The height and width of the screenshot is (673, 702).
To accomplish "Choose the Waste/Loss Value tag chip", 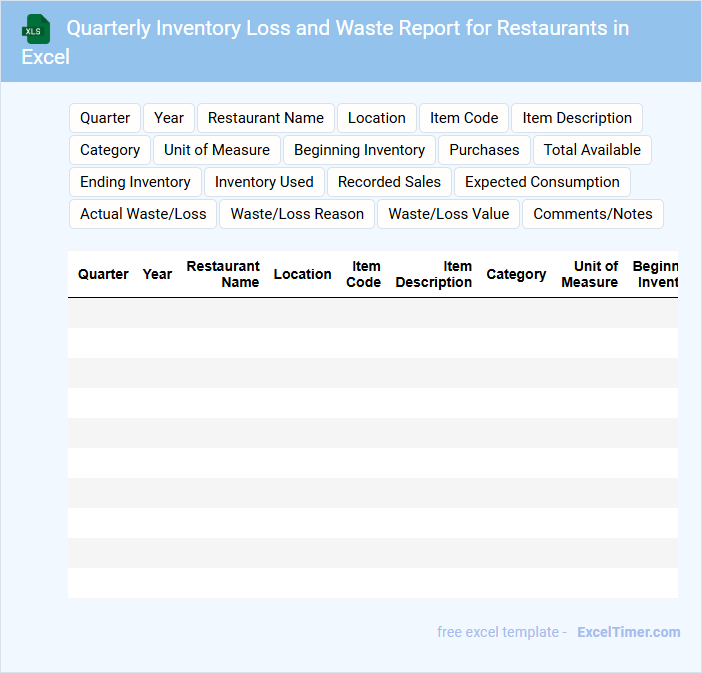I will (449, 214).
